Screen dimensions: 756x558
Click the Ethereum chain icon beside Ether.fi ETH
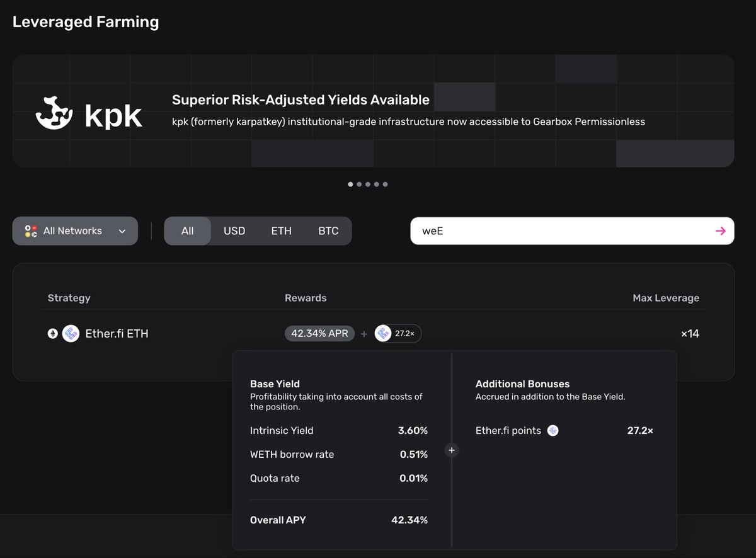click(x=53, y=334)
